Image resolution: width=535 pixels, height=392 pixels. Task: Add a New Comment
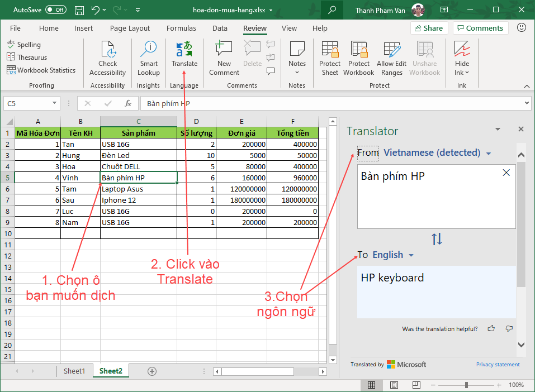click(x=224, y=58)
